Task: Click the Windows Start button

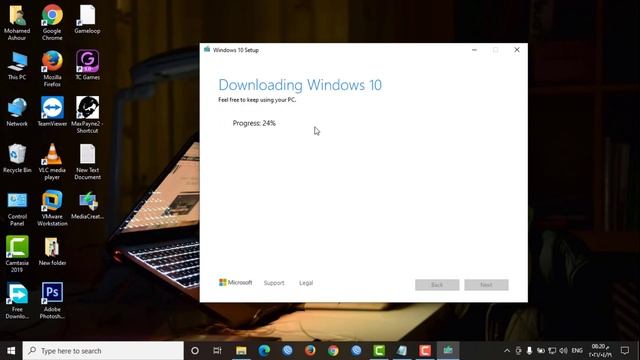Action: (11, 351)
